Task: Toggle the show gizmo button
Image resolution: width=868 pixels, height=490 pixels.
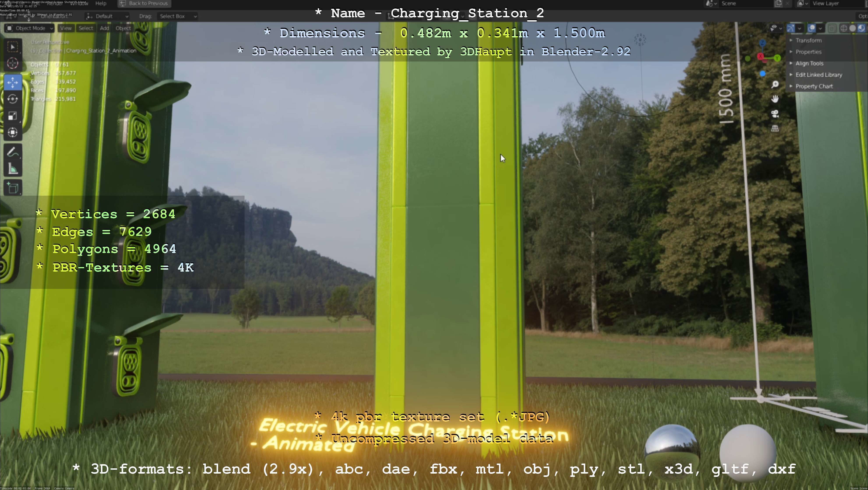Action: coord(791,28)
